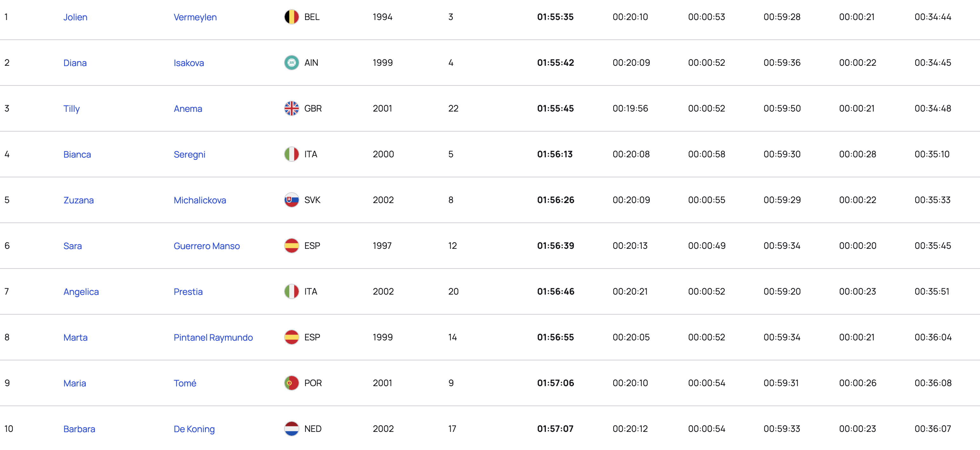Viewport: 980px width, 450px height.
Task: Open the Pintanel Raymundo athlete link
Action: (213, 337)
